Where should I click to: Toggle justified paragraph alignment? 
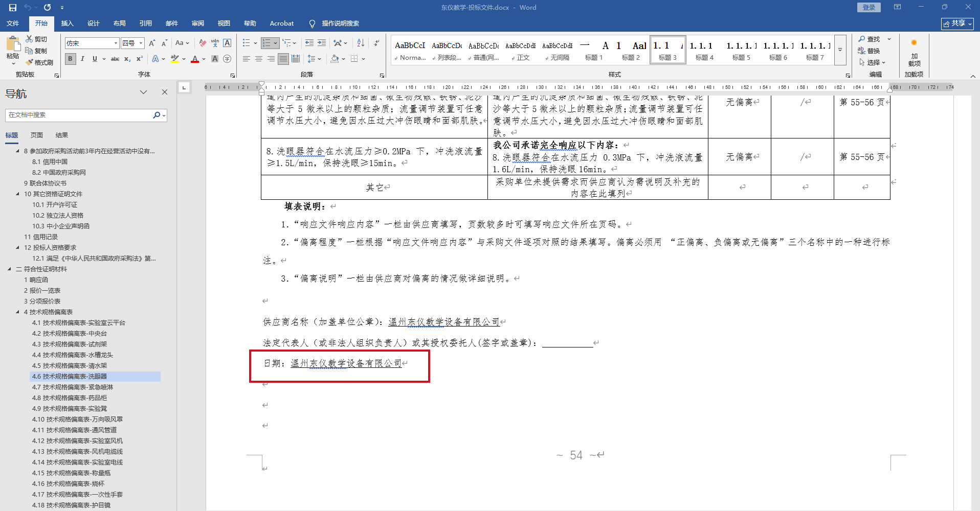[x=283, y=59]
